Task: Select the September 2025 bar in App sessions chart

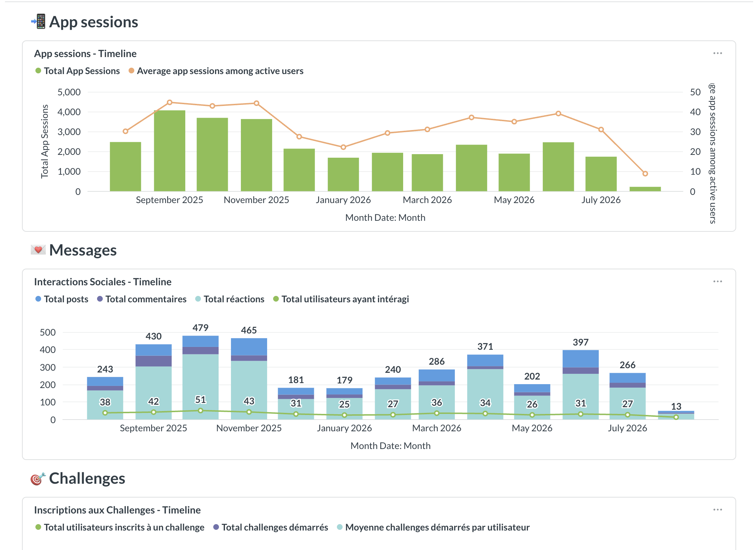Action: pyautogui.click(x=170, y=151)
